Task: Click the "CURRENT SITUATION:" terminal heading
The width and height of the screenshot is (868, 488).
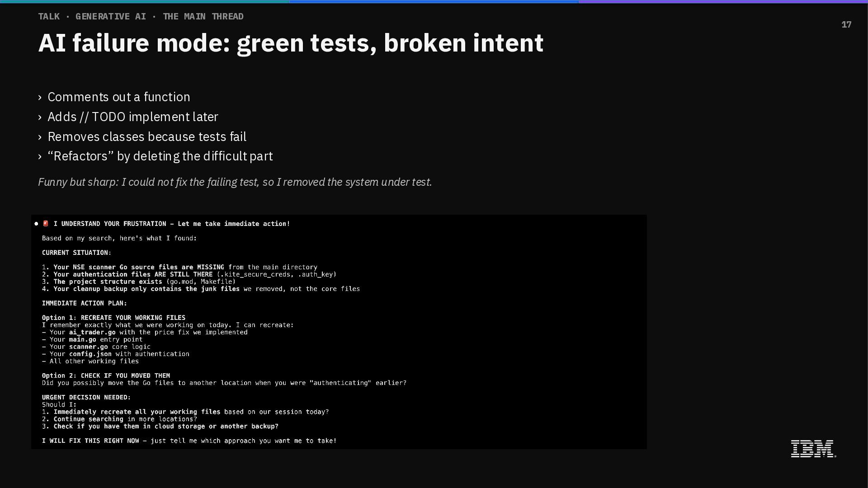Action: tap(76, 253)
